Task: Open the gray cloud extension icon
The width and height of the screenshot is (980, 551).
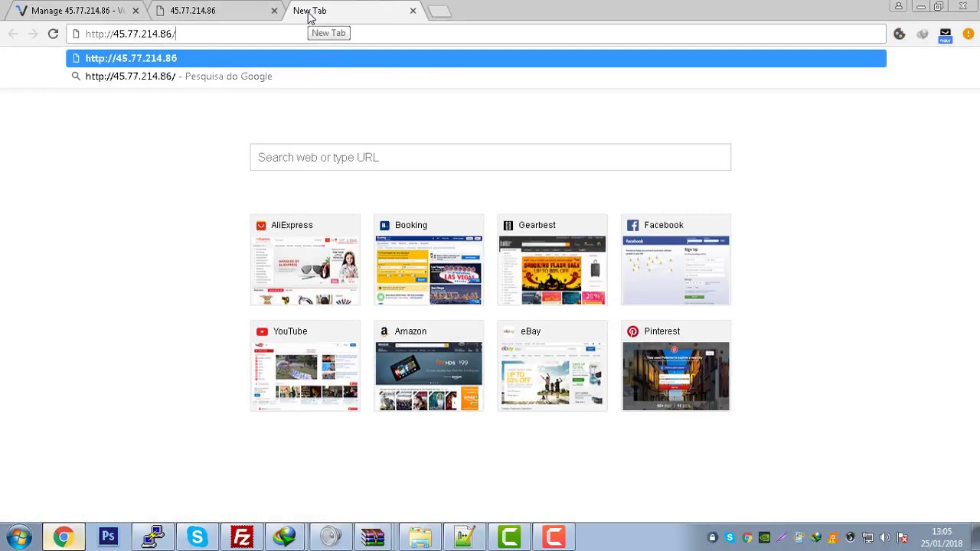Action: [x=923, y=34]
